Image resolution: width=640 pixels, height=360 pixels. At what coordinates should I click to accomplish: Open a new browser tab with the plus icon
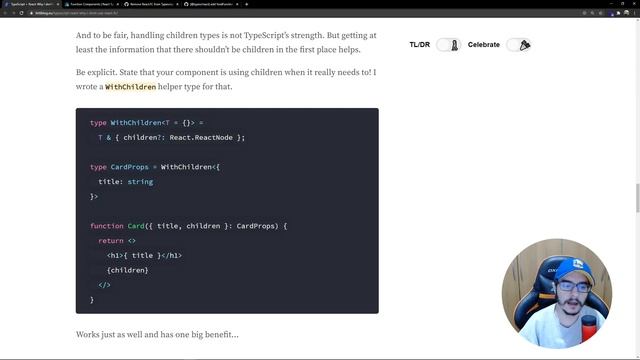click(x=247, y=4)
